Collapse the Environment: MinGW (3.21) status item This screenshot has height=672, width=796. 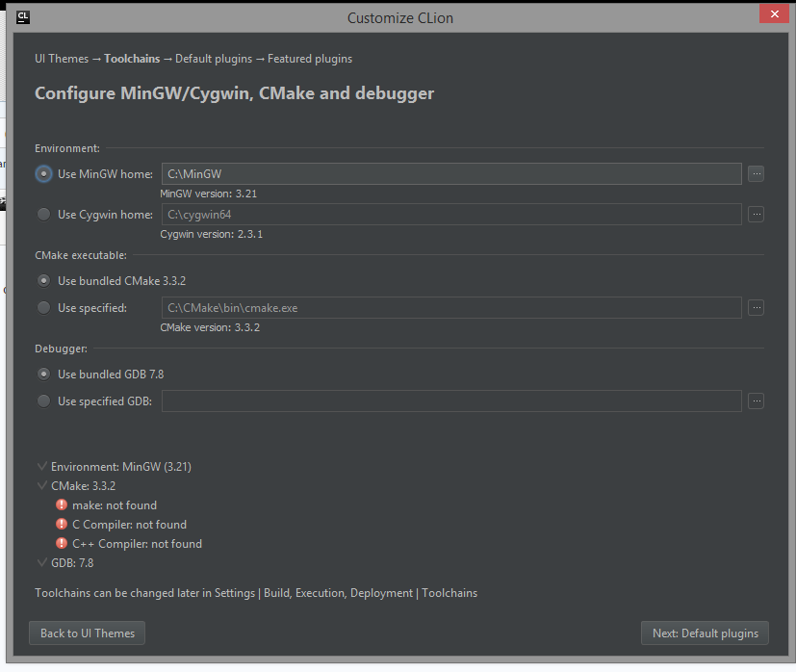click(41, 467)
